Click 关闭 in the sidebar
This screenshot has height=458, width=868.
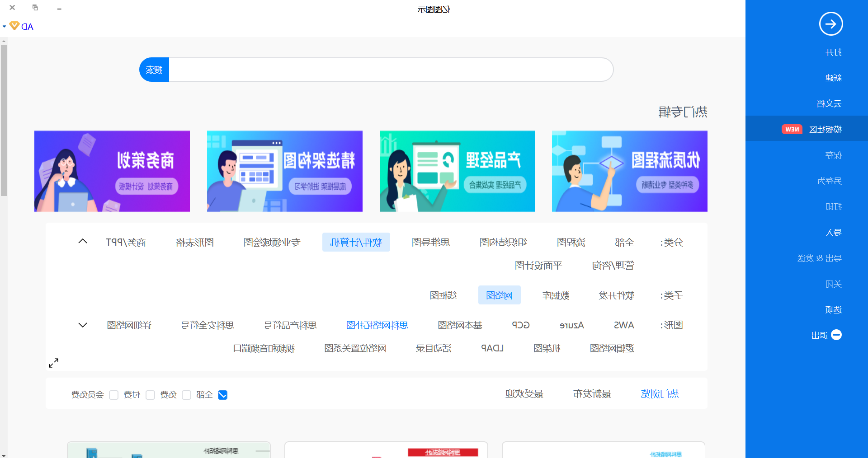click(x=833, y=284)
